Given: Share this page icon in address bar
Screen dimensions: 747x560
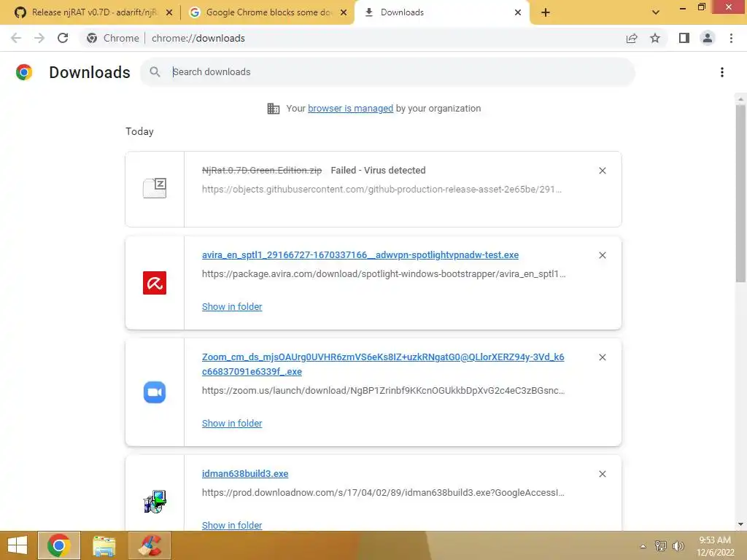Looking at the screenshot, I should tap(632, 38).
